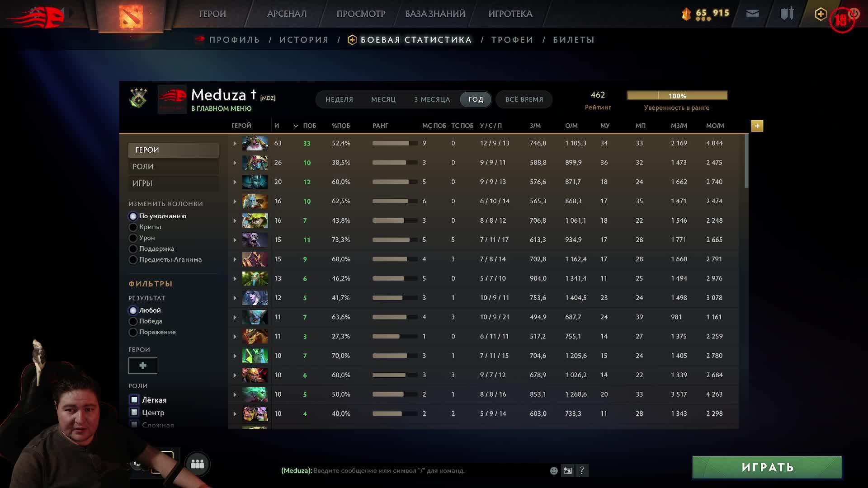This screenshot has width=868, height=488.
Task: Click the Dota Plus hexagon icon
Action: (x=821, y=14)
